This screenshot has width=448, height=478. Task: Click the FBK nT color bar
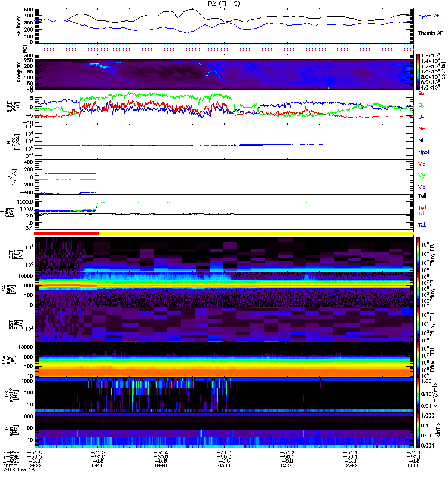tap(418, 430)
